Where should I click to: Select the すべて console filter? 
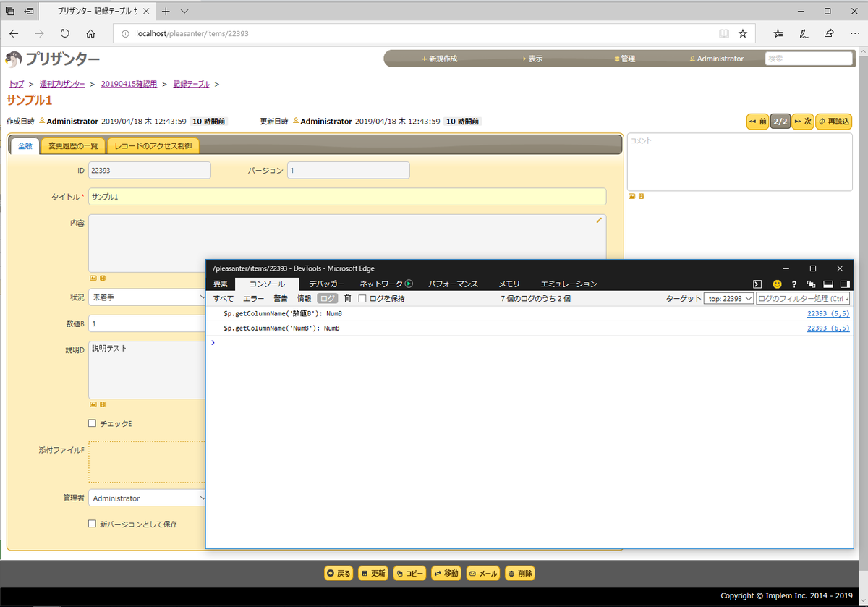pyautogui.click(x=224, y=298)
